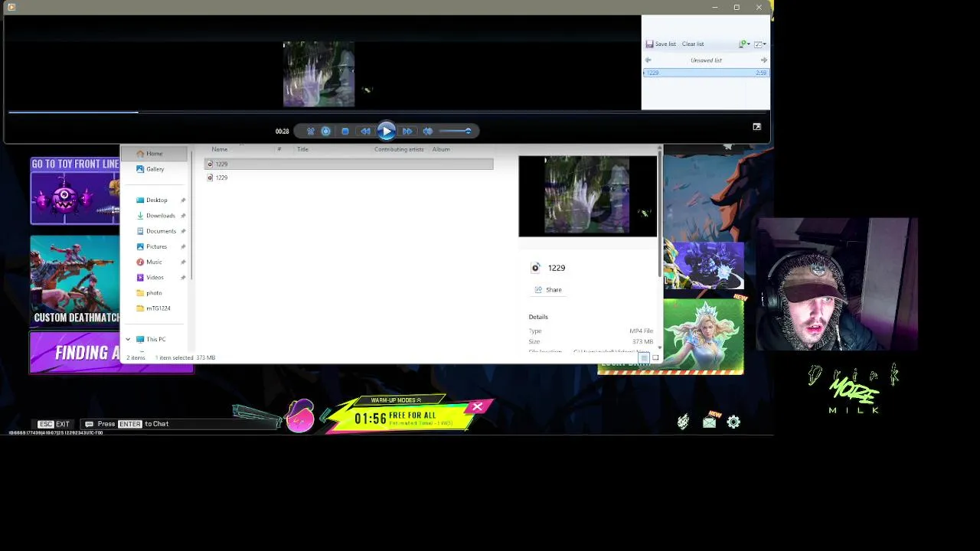Open the game mailbox envelope icon
980x551 pixels.
pos(709,421)
